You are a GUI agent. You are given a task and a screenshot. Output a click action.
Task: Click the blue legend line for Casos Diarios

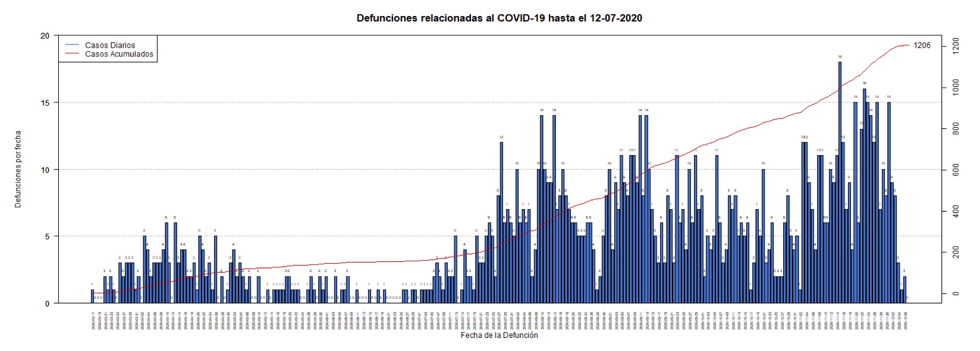[x=72, y=45]
